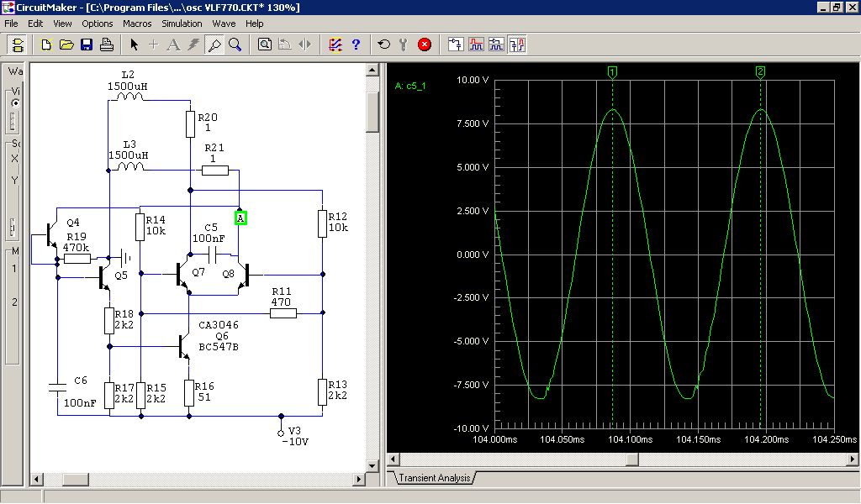Click cursor marker 2 on waveform
This screenshot has height=504, width=861.
click(760, 72)
